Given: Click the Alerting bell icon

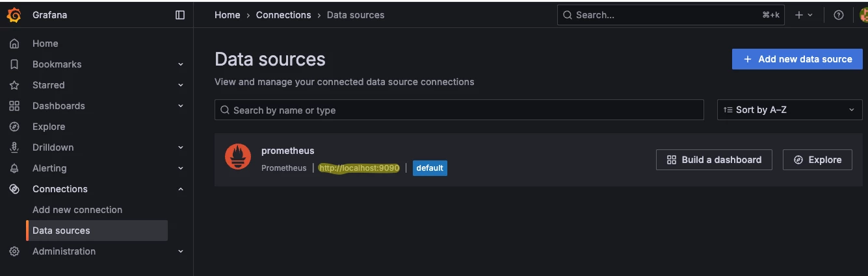Looking at the screenshot, I should [14, 168].
